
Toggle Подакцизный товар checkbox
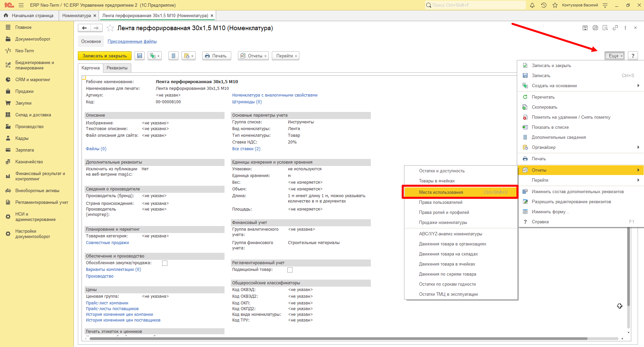[290, 270]
